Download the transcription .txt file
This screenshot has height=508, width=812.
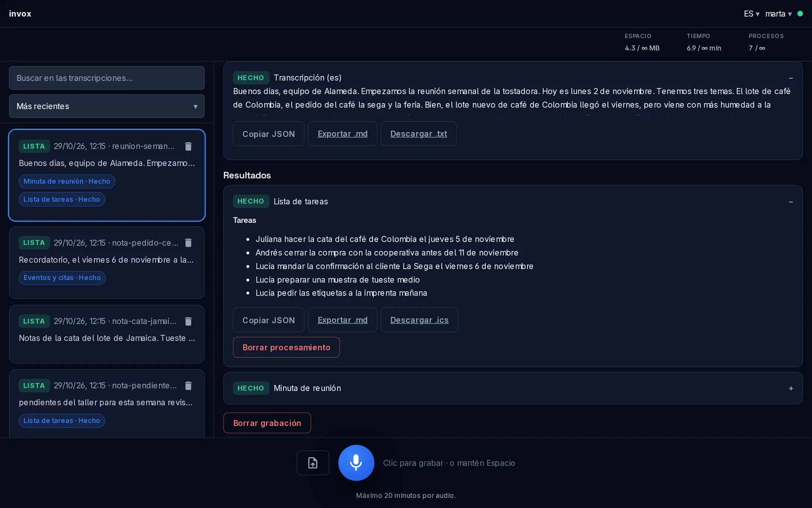point(418,134)
